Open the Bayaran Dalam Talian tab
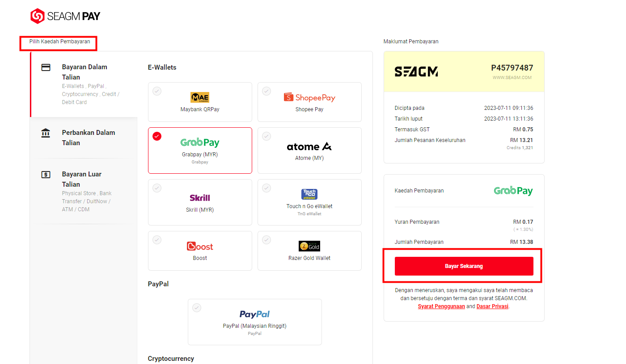The height and width of the screenshot is (364, 626). click(x=84, y=84)
